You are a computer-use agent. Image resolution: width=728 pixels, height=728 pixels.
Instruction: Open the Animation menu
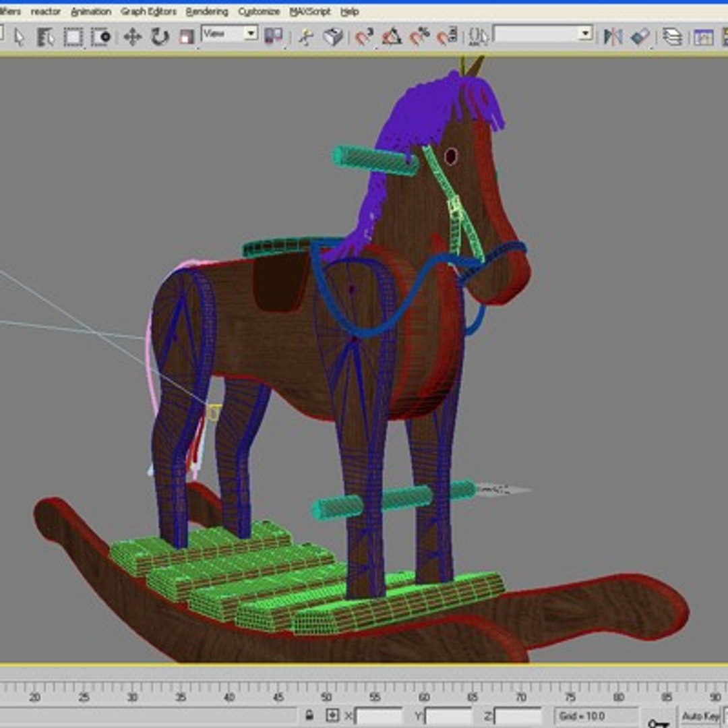(90, 11)
